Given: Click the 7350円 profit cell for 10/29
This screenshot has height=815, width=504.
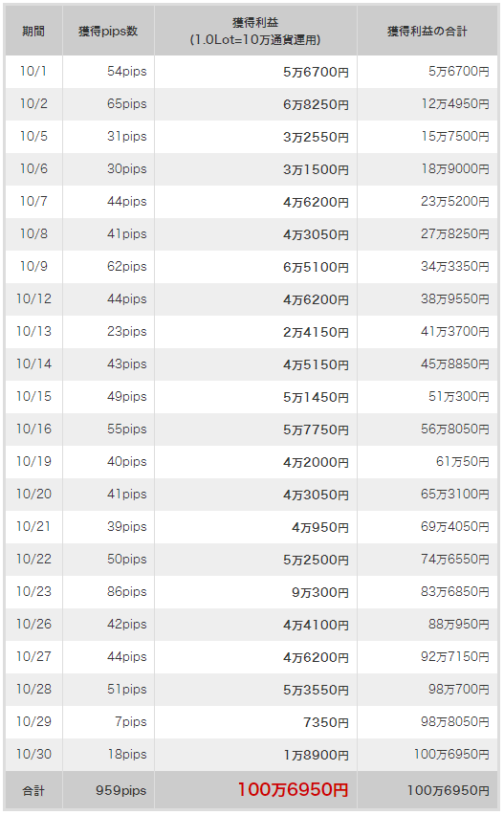Looking at the screenshot, I should [x=255, y=721].
